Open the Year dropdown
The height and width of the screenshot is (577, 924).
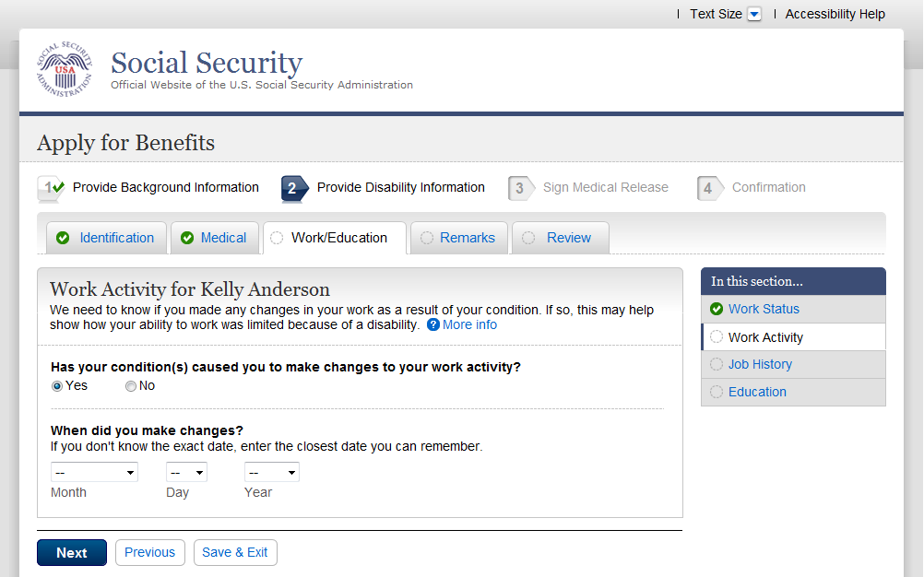[x=271, y=473]
